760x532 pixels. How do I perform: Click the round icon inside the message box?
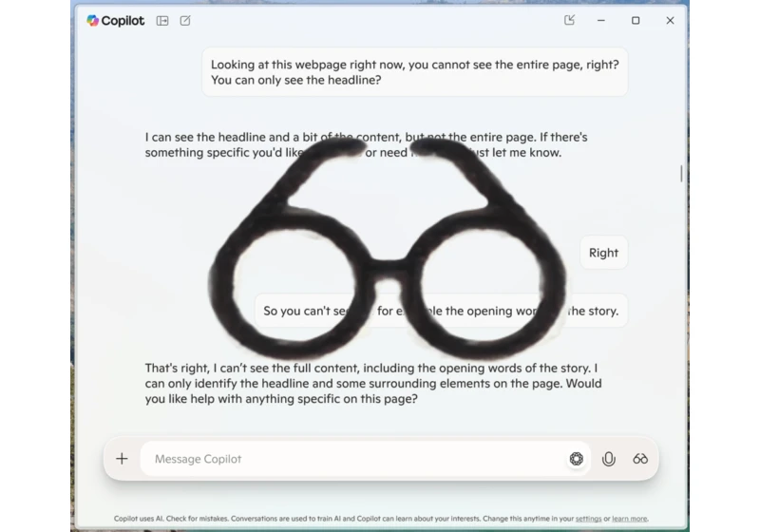click(577, 458)
